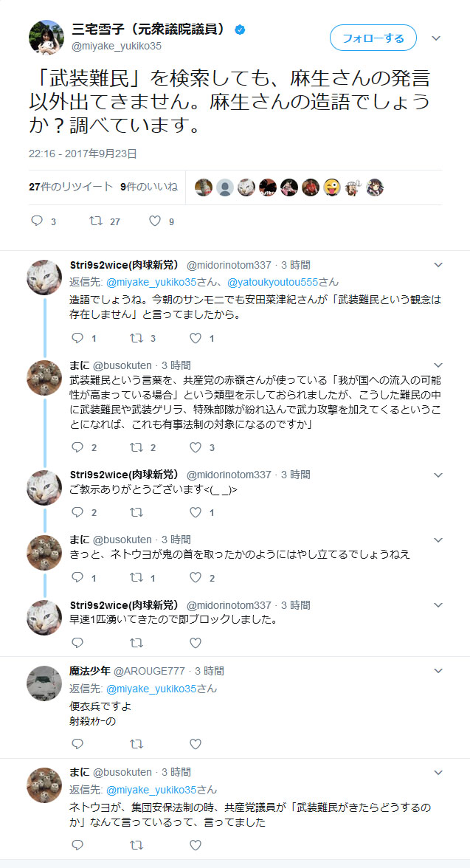Reply to the tweet きっと、ネトウヨが鬼の首

[77, 578]
